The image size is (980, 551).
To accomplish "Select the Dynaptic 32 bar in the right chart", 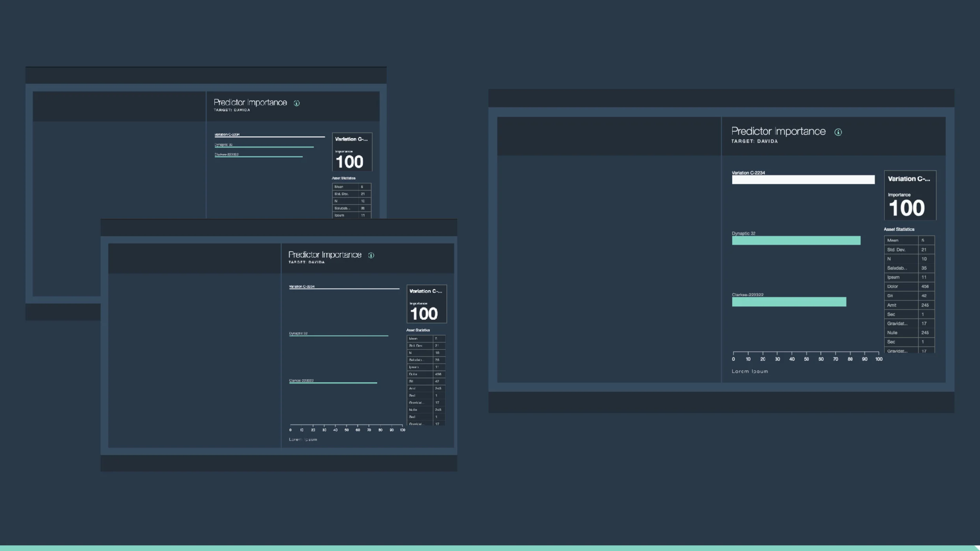I will [x=796, y=240].
